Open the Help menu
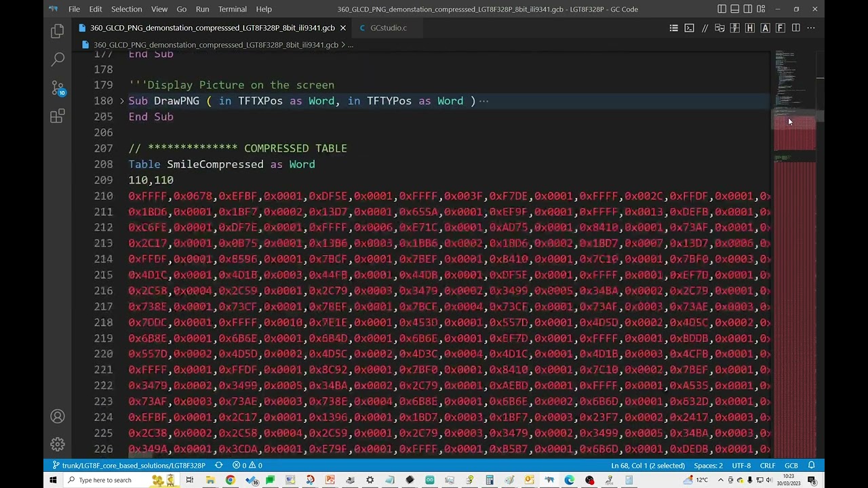This screenshot has height=488, width=868. [x=264, y=9]
